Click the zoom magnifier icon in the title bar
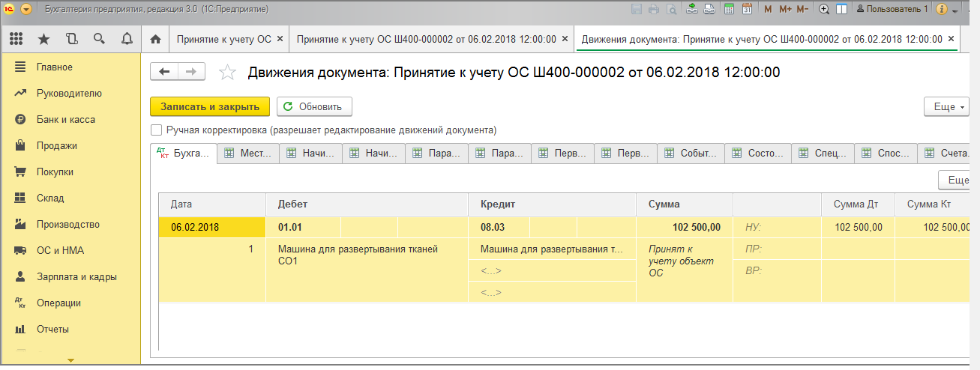 coord(824,9)
